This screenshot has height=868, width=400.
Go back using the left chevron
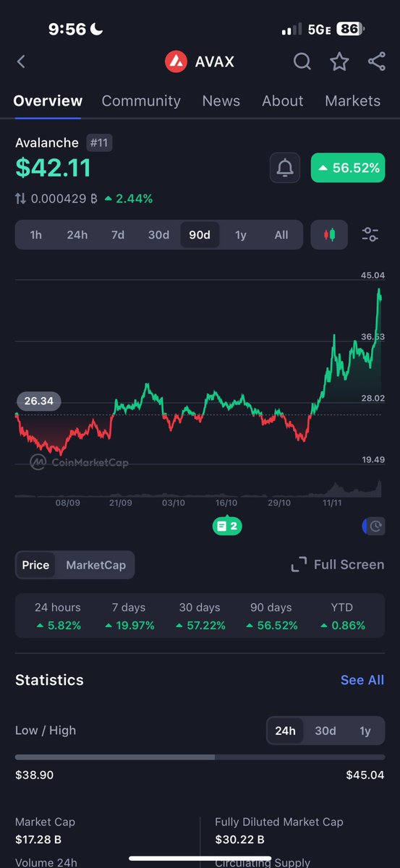21,61
